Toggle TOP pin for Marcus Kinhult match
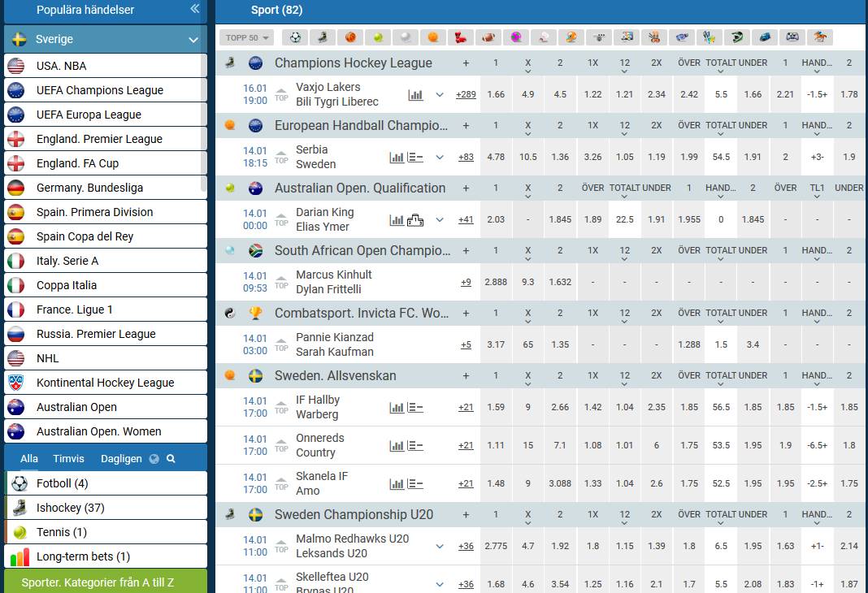 (x=281, y=283)
